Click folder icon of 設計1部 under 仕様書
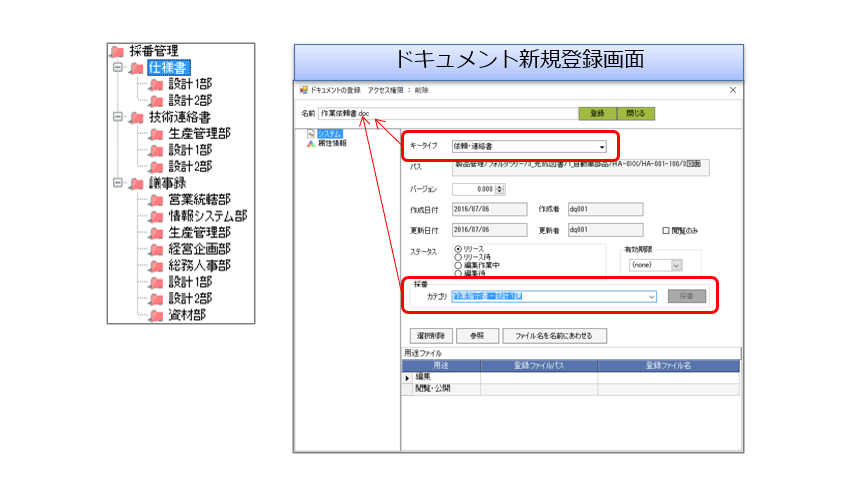The image size is (841, 502). (156, 85)
